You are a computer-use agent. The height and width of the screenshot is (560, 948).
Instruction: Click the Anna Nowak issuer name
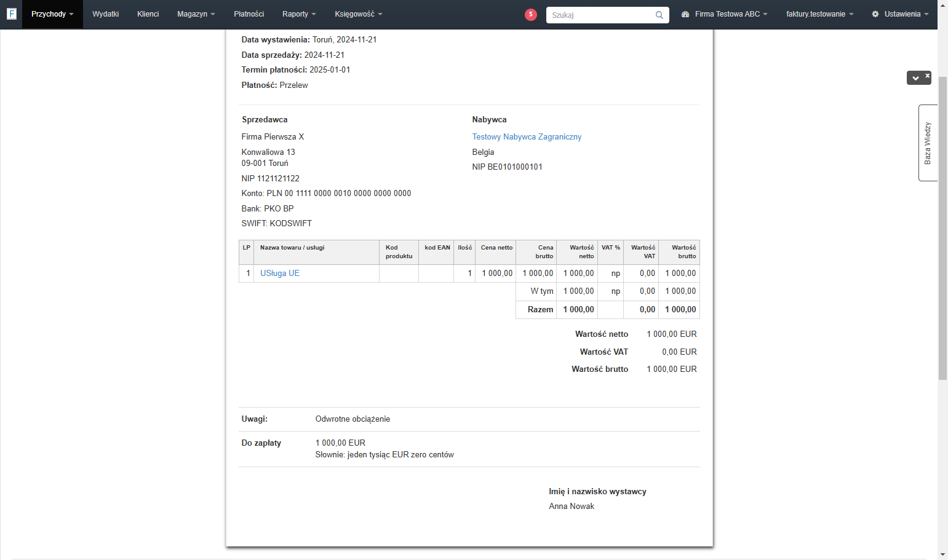pos(572,507)
